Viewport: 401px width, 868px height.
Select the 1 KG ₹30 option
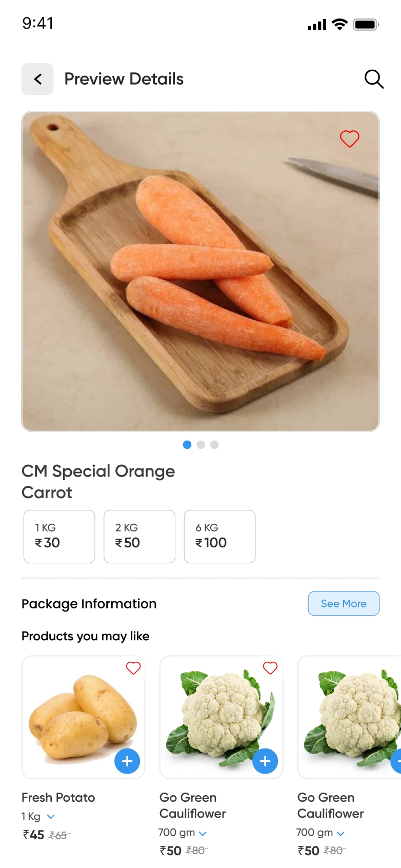59,536
